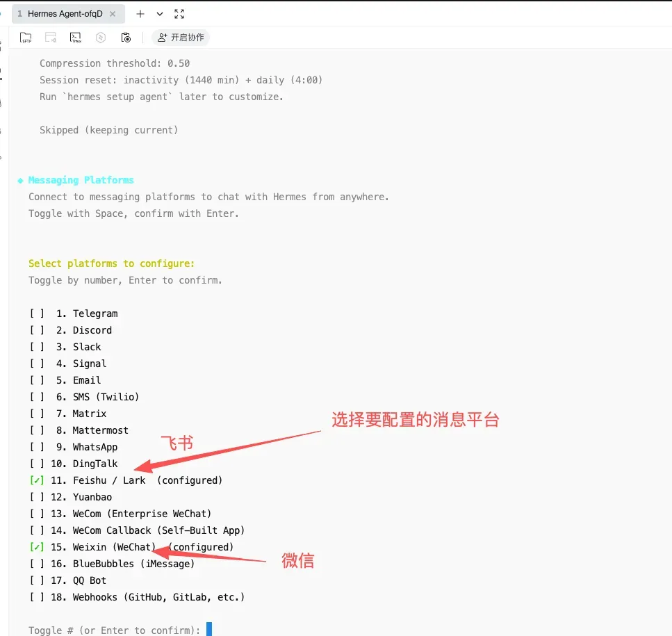The width and height of the screenshot is (672, 636).
Task: Click the QQ Bot platform entry
Action: pyautogui.click(x=89, y=580)
